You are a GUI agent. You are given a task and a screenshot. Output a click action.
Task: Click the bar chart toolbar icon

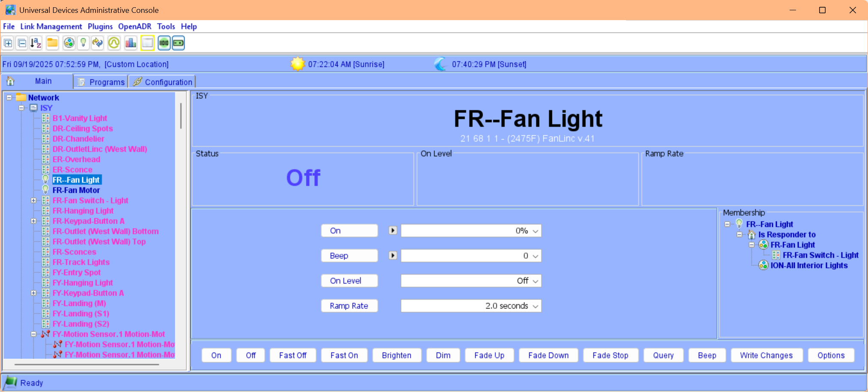tap(131, 43)
